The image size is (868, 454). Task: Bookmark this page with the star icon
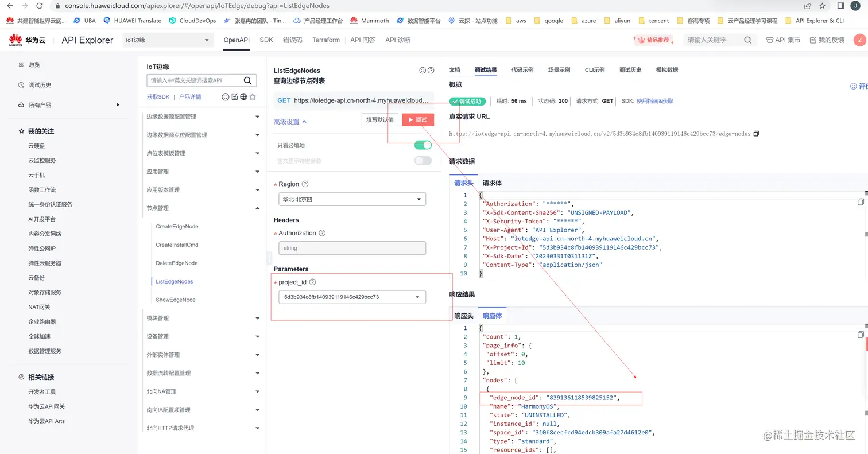[823, 6]
